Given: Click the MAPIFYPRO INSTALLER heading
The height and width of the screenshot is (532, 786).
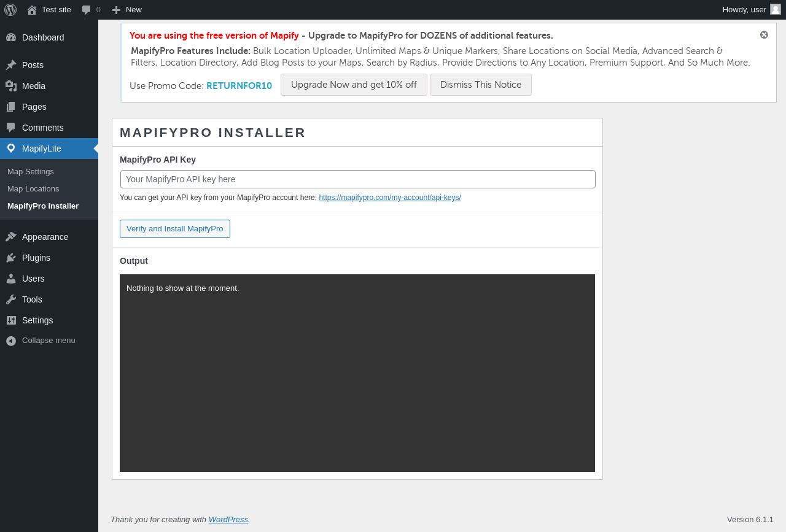Looking at the screenshot, I should coord(212,133).
